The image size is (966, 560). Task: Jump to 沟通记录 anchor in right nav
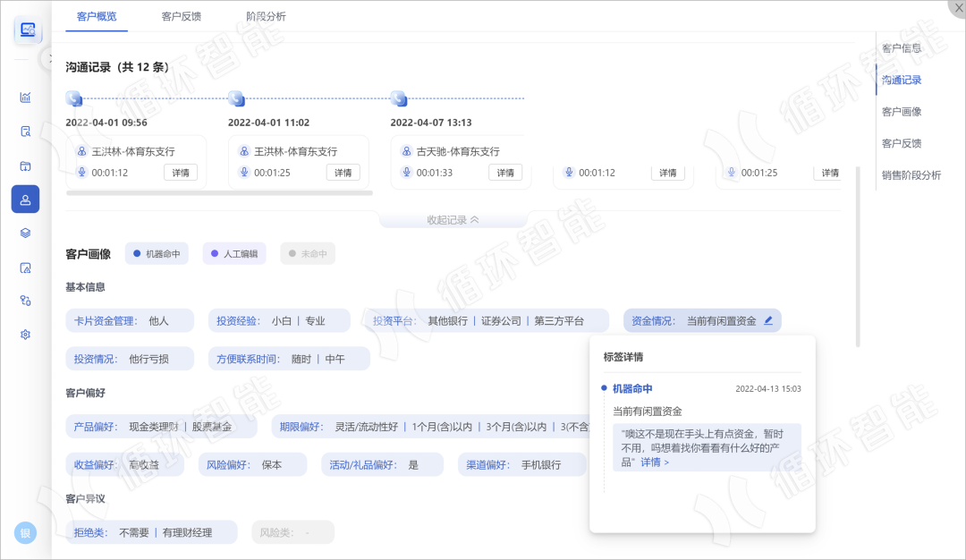902,81
